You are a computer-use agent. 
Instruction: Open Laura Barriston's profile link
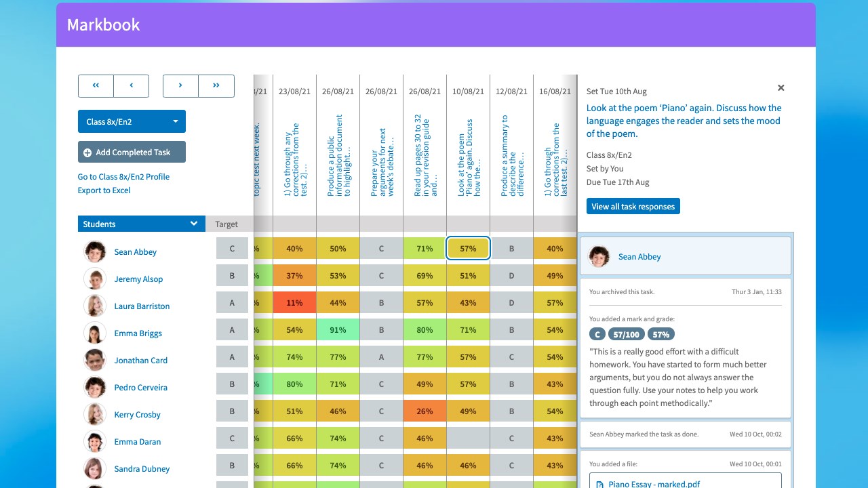142,306
